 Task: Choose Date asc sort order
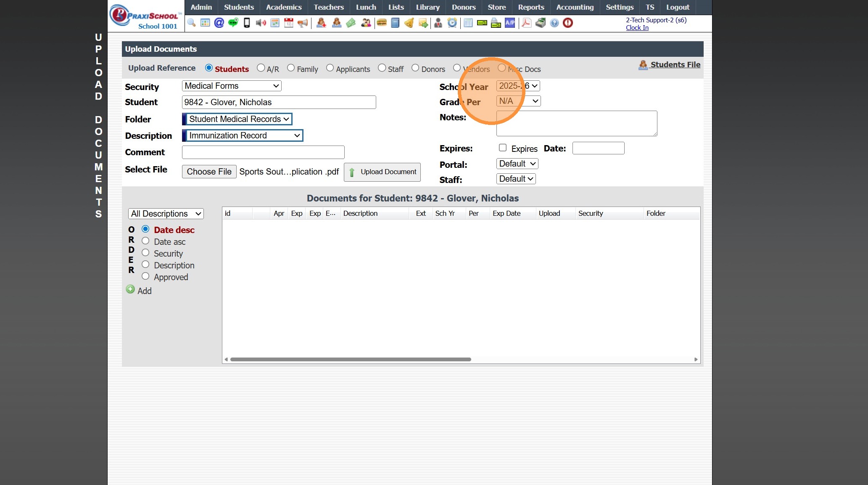point(145,241)
